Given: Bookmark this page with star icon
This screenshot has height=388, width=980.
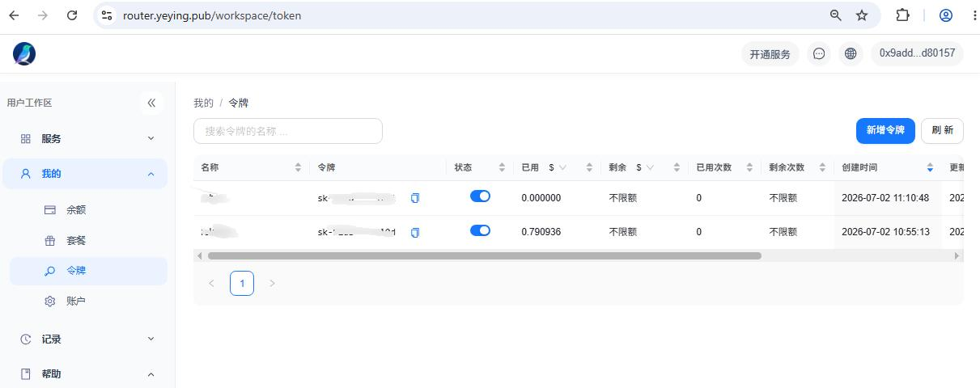Looking at the screenshot, I should [862, 15].
